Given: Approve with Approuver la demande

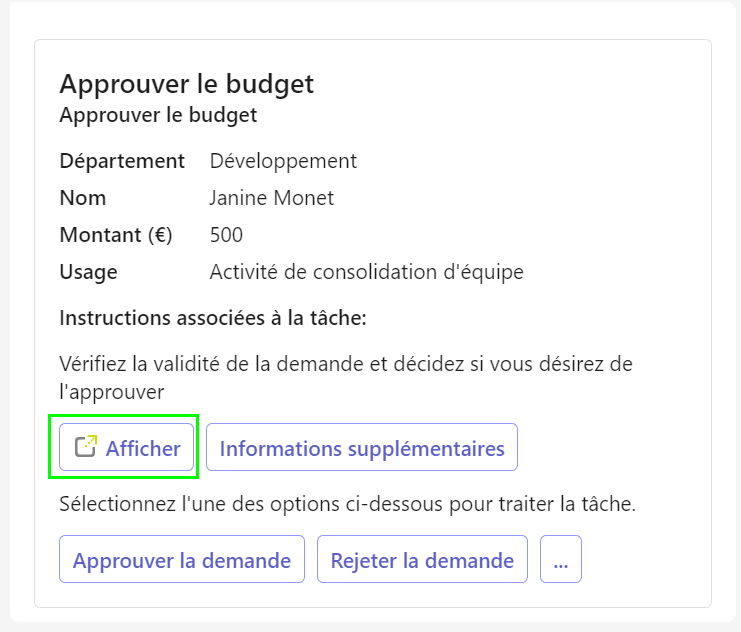Looking at the screenshot, I should [x=182, y=559].
